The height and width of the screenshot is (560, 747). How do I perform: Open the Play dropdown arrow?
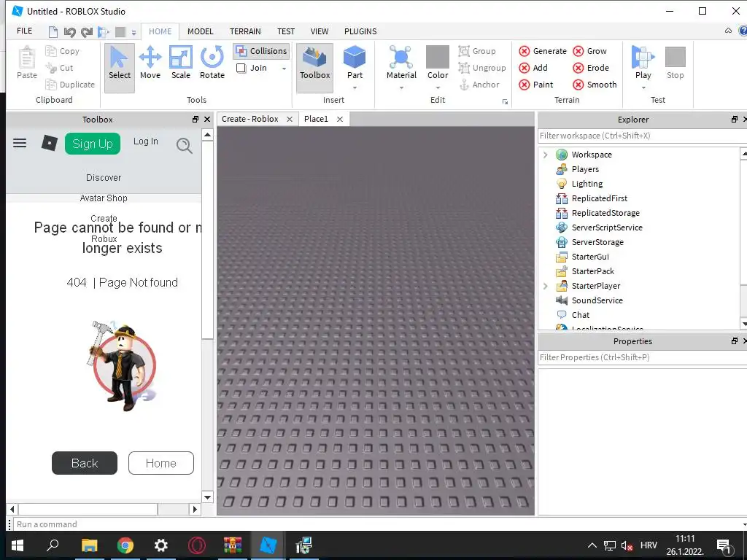click(x=643, y=87)
